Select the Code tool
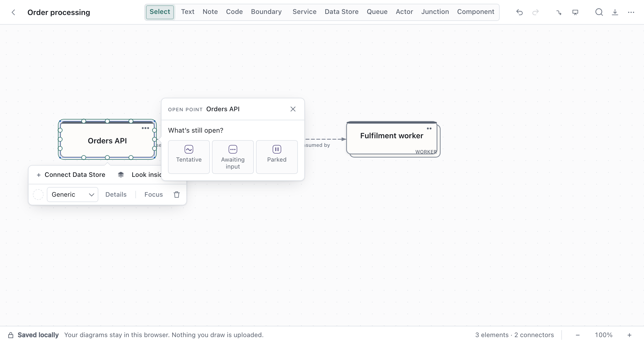 coord(234,12)
